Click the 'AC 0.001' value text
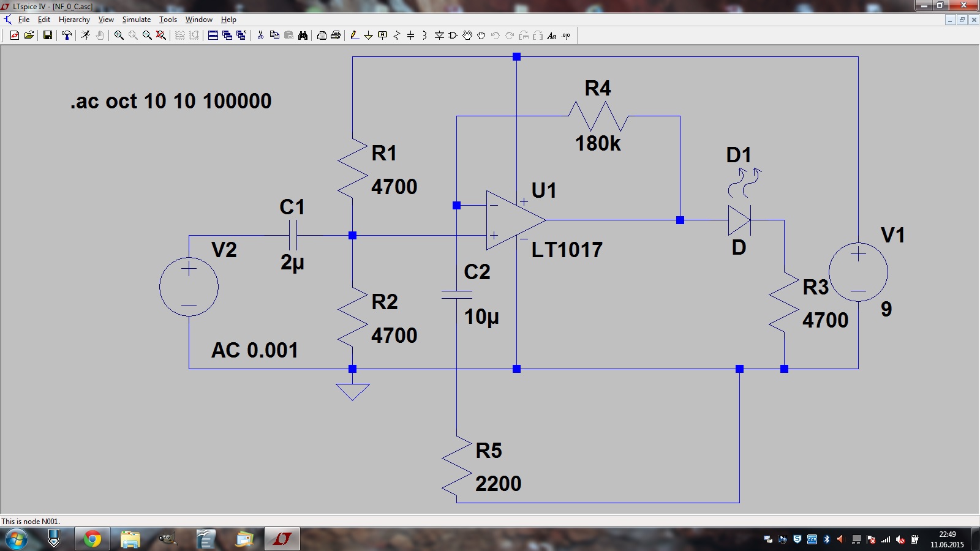 point(255,350)
